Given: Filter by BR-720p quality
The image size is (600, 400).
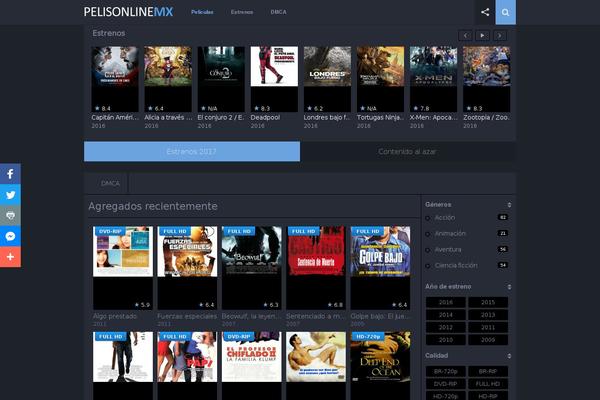Looking at the screenshot, I should (445, 371).
